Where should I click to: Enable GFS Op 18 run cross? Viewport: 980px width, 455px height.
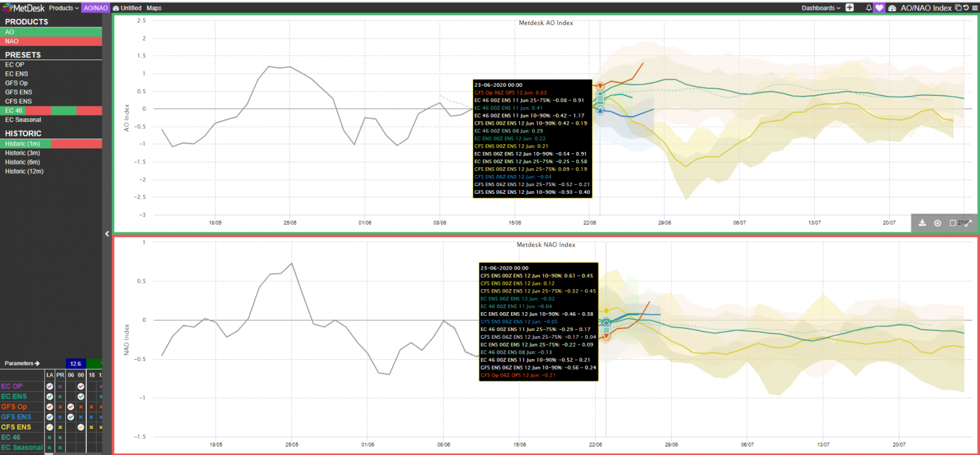[x=91, y=407]
